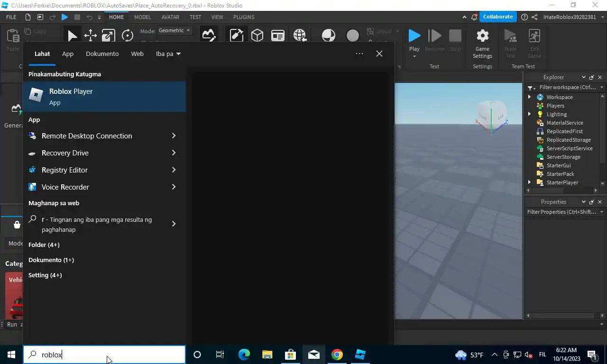
Task: Open the Iba pa dropdown in search
Action: (168, 54)
